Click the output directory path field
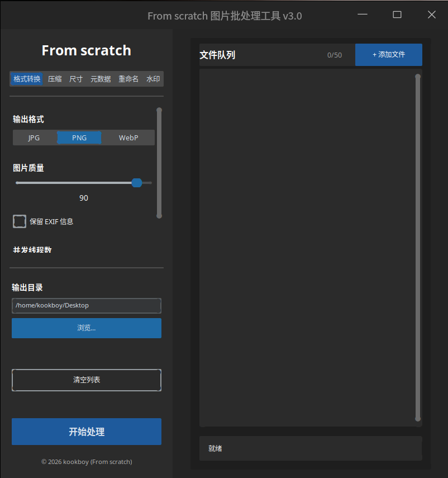This screenshot has width=448, height=478. coord(87,306)
